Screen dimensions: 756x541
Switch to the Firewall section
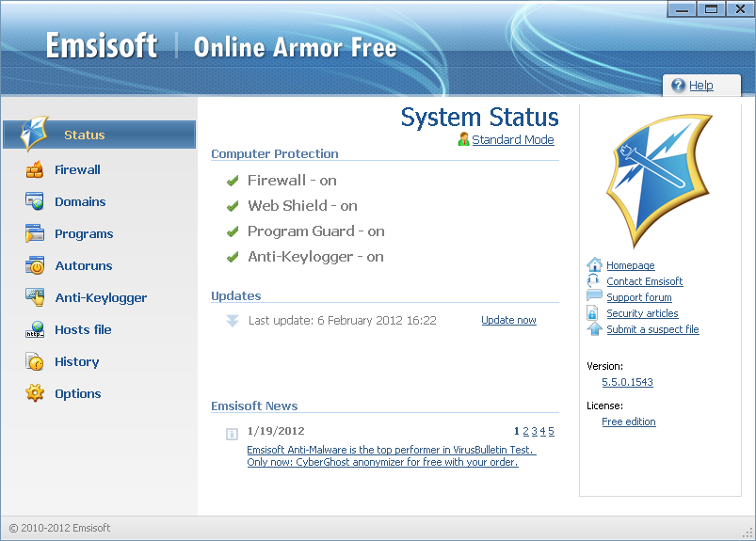point(77,169)
